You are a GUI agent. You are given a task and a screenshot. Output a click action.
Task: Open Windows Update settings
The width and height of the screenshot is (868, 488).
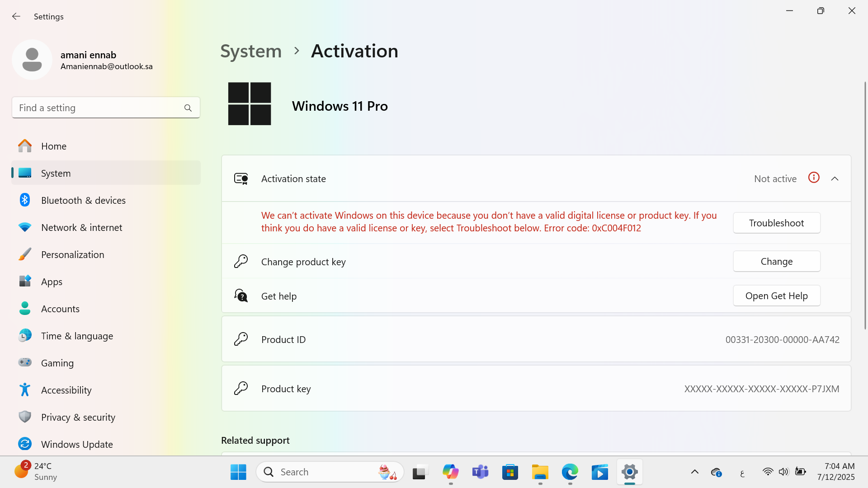tap(106, 444)
